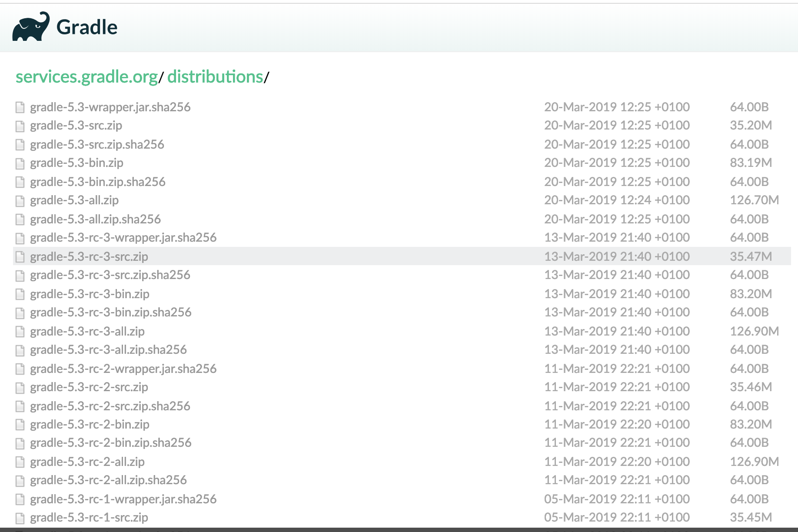
Task: Click file icon beside gradle-5.3-rc-2-all.zip.sha256
Action: [20, 481]
